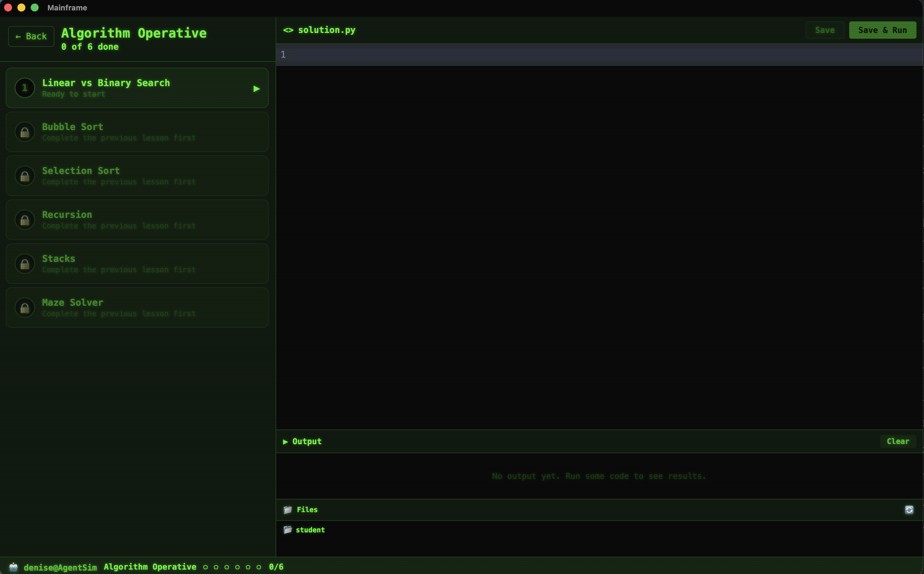The image size is (924, 574).
Task: Click the Algorithm Operative heading
Action: (134, 33)
